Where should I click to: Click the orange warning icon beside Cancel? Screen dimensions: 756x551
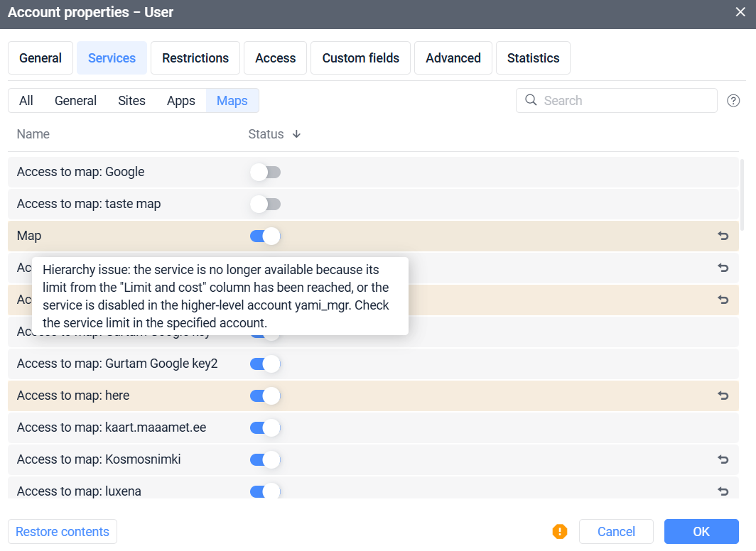pyautogui.click(x=560, y=531)
